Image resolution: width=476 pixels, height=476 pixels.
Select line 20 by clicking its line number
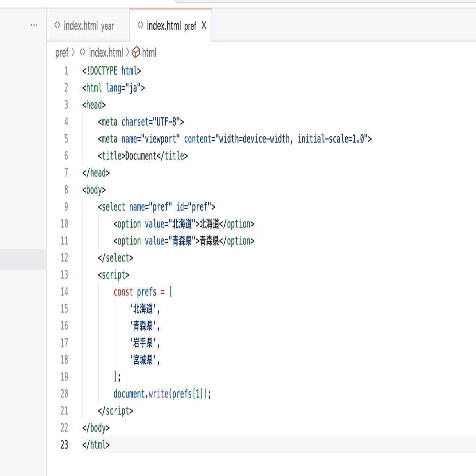64,394
